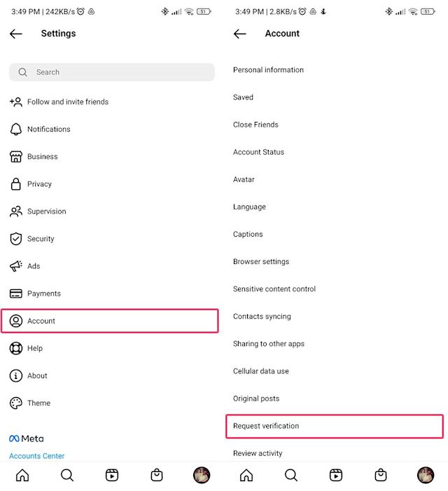Tap the Security shield icon
The image size is (448, 491).
point(16,239)
